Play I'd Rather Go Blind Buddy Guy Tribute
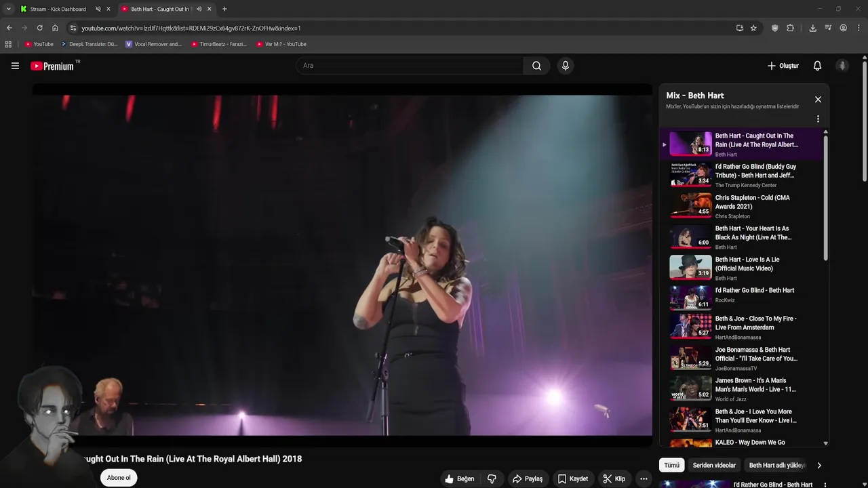 [x=741, y=175]
